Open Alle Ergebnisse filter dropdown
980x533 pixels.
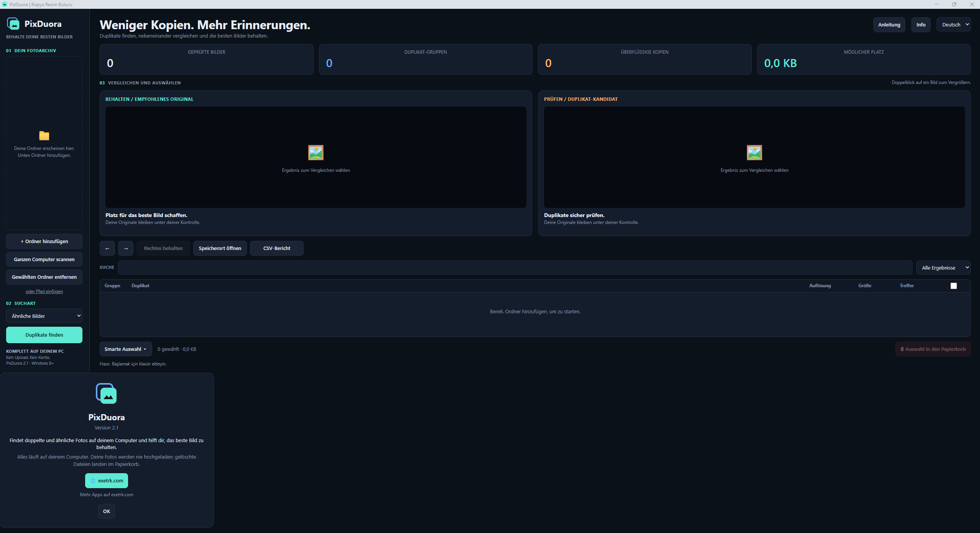(x=943, y=268)
